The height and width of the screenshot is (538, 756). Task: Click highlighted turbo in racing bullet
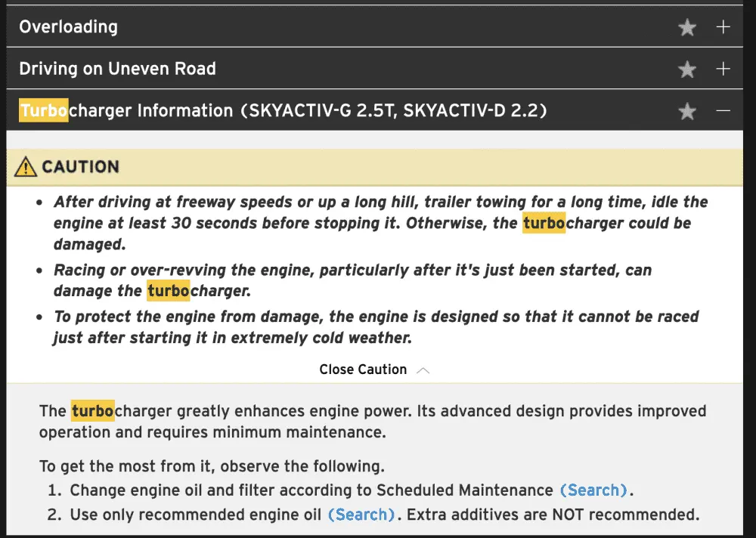point(169,291)
